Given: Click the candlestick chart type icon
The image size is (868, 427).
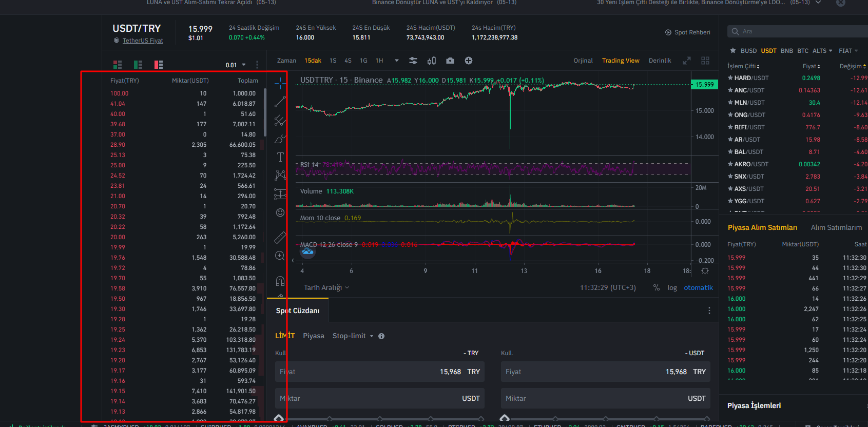Looking at the screenshot, I should coord(432,61).
